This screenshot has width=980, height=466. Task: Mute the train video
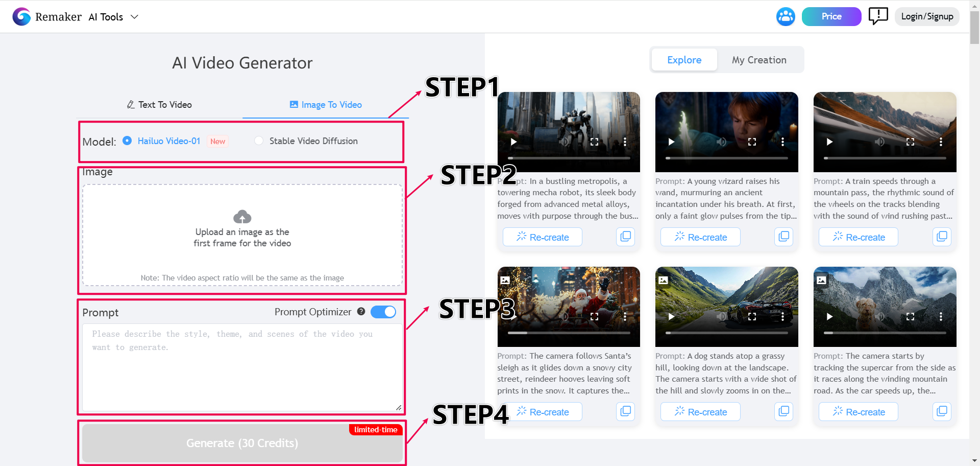[879, 142]
